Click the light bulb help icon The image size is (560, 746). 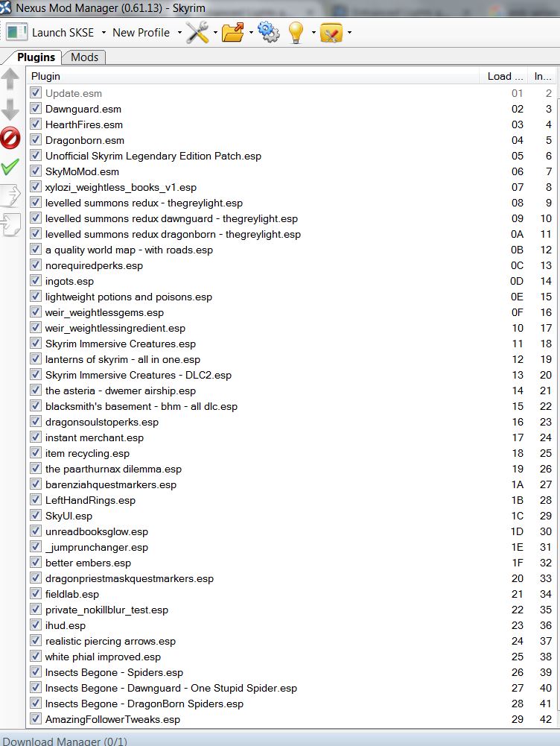click(296, 32)
